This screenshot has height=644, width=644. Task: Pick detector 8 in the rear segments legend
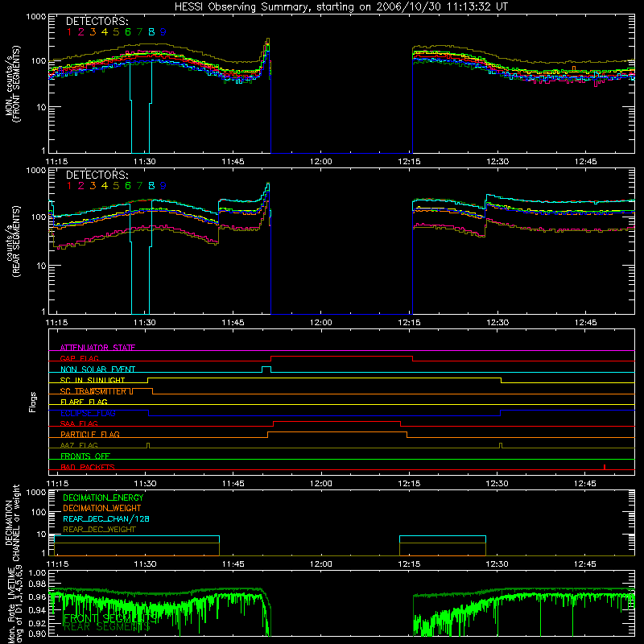(151, 186)
